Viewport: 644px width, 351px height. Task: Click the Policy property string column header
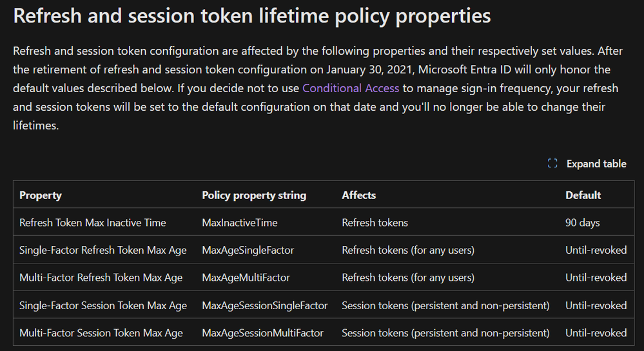(254, 195)
